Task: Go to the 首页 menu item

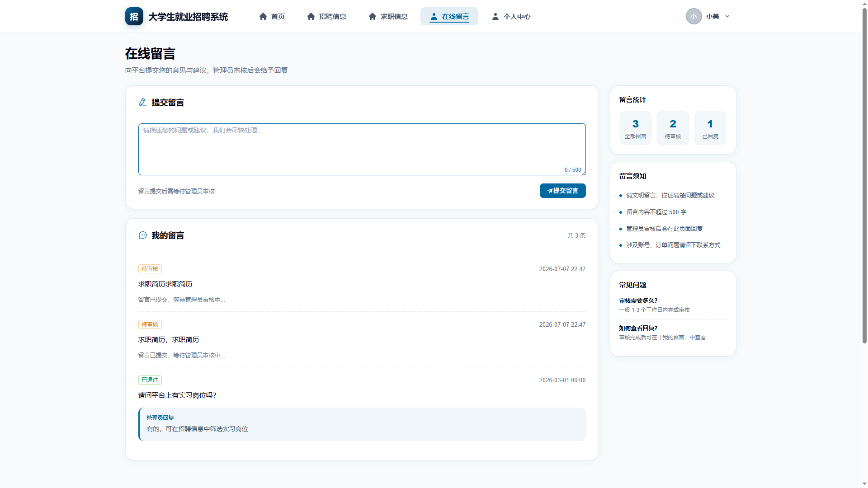Action: tap(272, 16)
